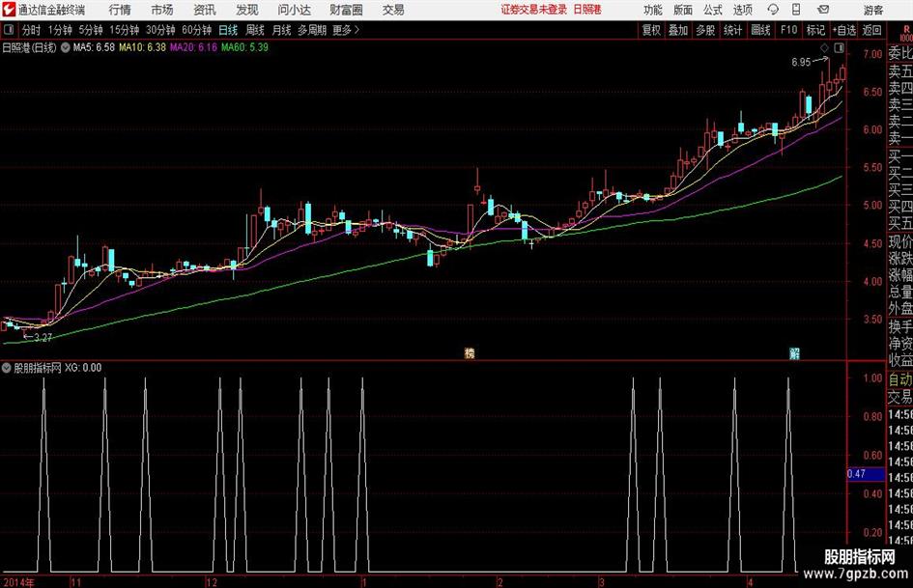913x588 pixels.
Task: Click the 日照港(日线) chart title
Action: [x=29, y=47]
